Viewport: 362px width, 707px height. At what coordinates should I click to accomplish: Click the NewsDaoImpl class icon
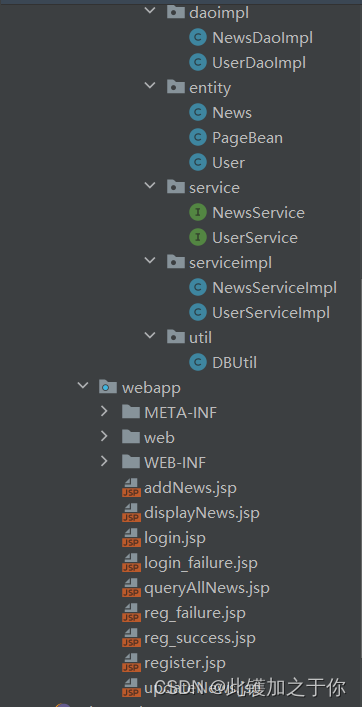coord(198,38)
